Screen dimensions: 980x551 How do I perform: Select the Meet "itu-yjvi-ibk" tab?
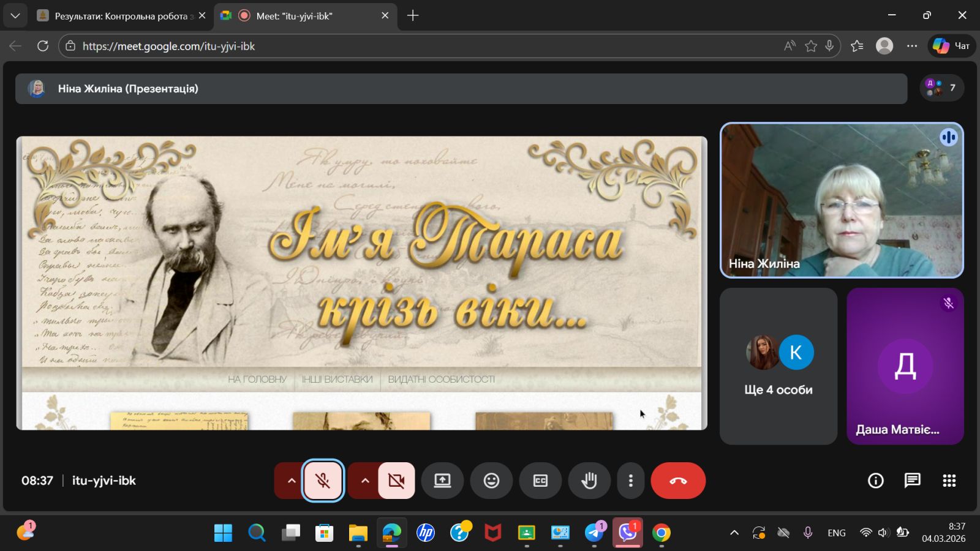pos(294,16)
